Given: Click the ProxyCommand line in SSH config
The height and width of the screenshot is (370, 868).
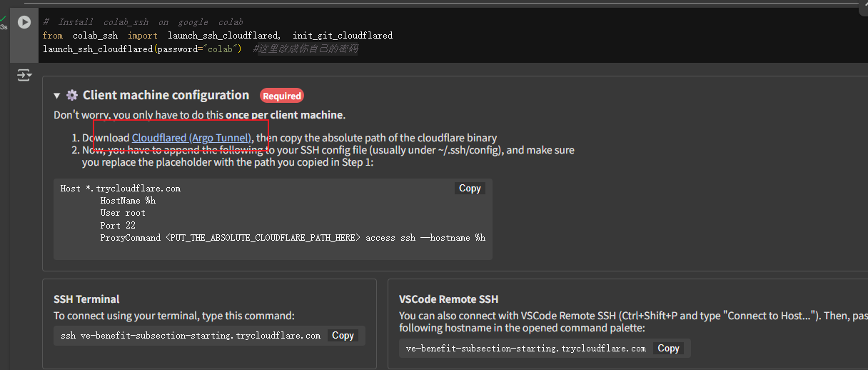Looking at the screenshot, I should tap(293, 238).
